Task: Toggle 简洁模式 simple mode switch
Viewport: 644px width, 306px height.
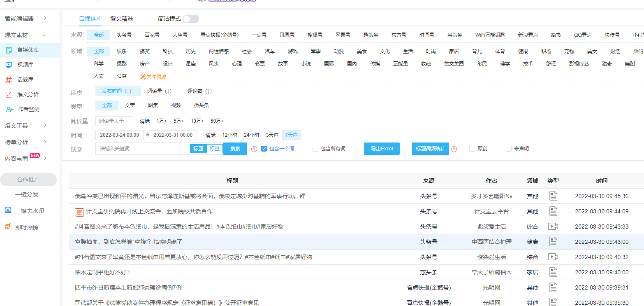Action: pos(191,19)
